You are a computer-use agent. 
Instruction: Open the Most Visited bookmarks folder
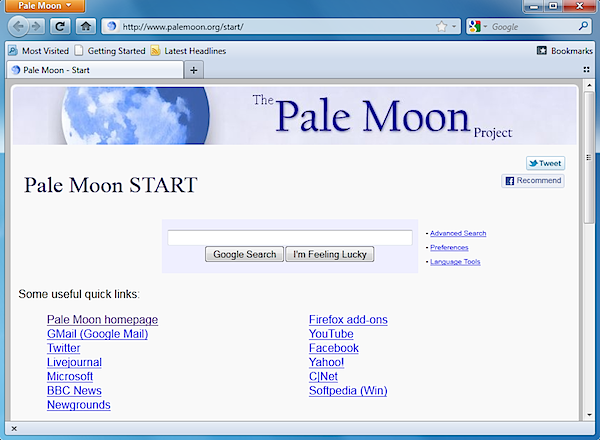pyautogui.click(x=39, y=51)
